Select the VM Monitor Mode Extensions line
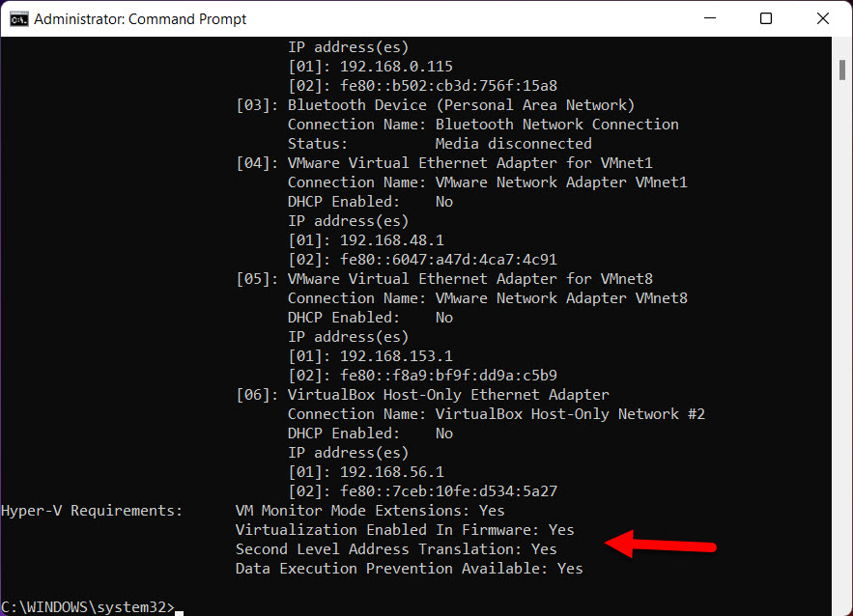The height and width of the screenshot is (616, 853). (x=367, y=510)
